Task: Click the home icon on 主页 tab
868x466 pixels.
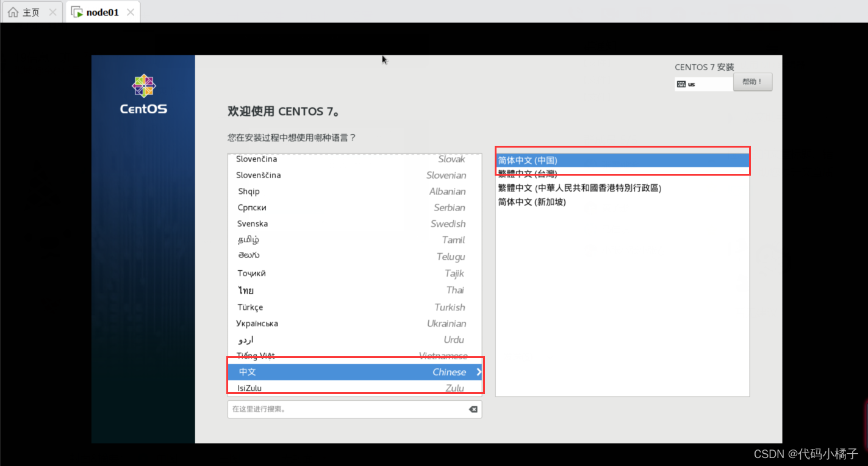Action: [x=13, y=12]
